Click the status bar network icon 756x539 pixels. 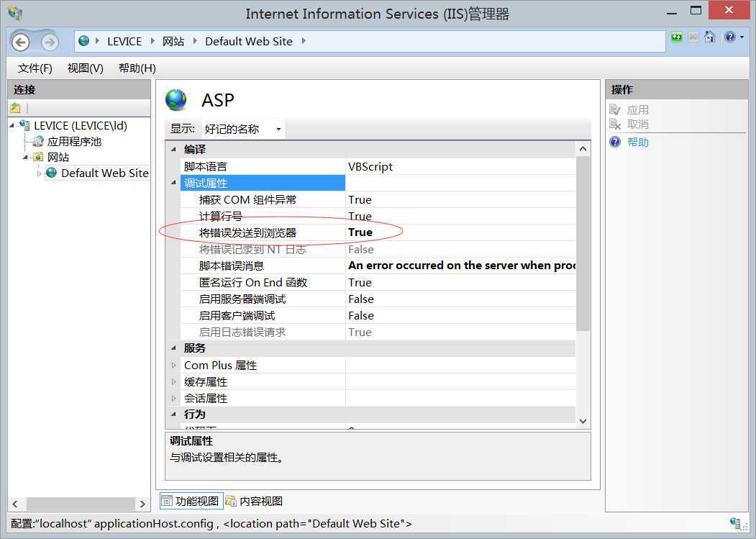pos(735,523)
